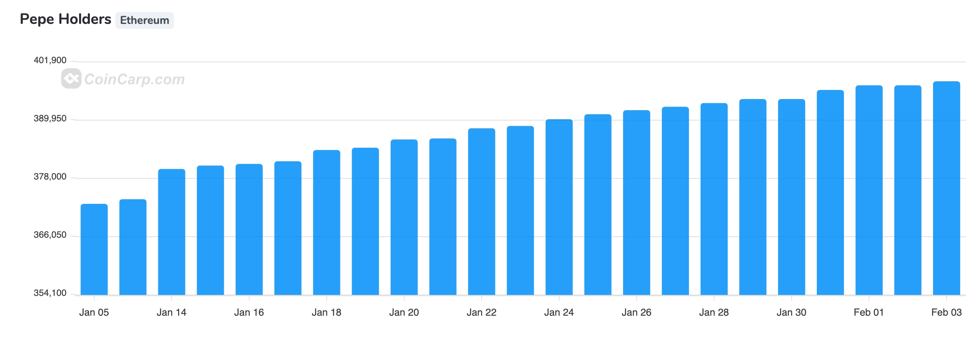The height and width of the screenshot is (352, 980).
Task: Click the Jan 22 x-axis label
Action: (481, 312)
